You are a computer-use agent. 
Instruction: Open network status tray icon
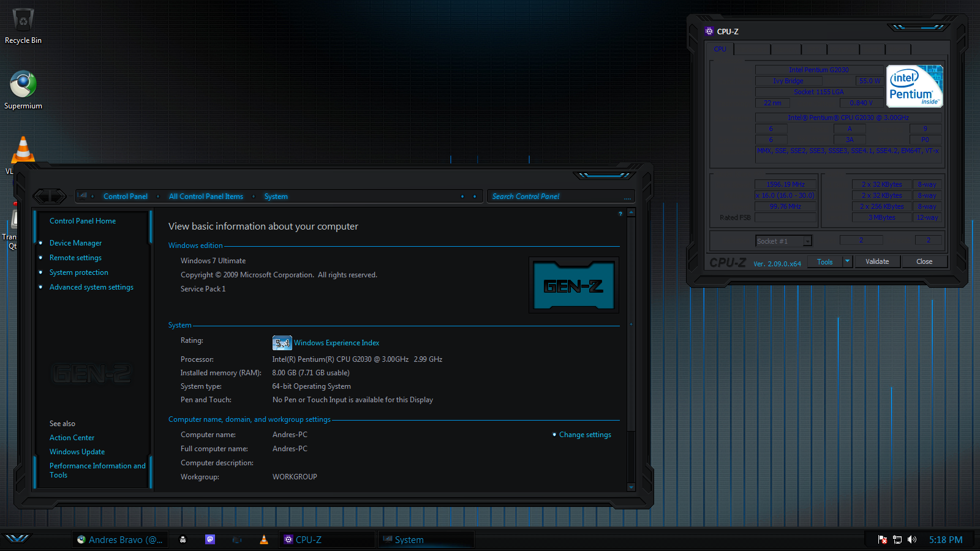point(897,539)
